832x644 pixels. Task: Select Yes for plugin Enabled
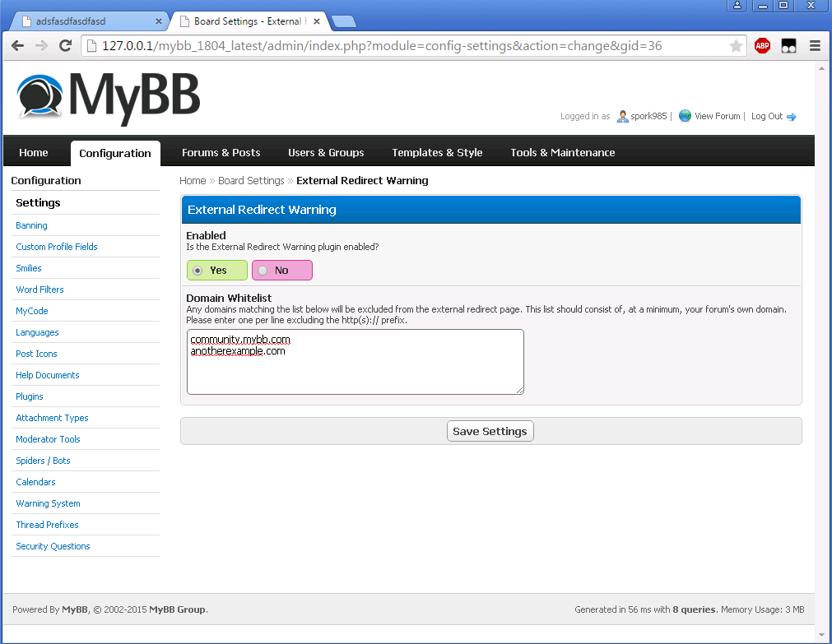[217, 270]
